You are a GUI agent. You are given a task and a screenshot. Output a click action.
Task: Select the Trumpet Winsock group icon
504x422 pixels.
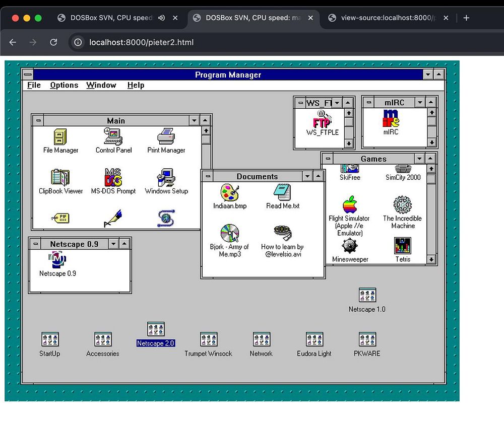click(208, 339)
